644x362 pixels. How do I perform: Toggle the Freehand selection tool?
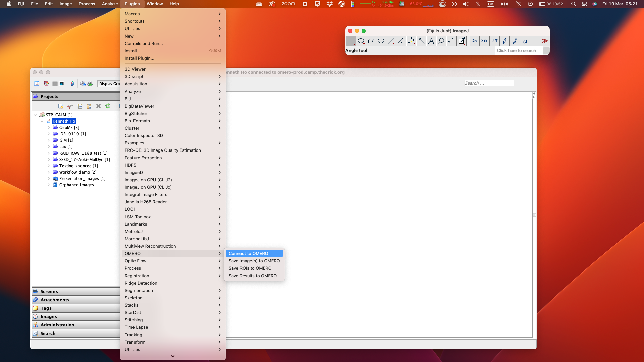[x=381, y=41]
